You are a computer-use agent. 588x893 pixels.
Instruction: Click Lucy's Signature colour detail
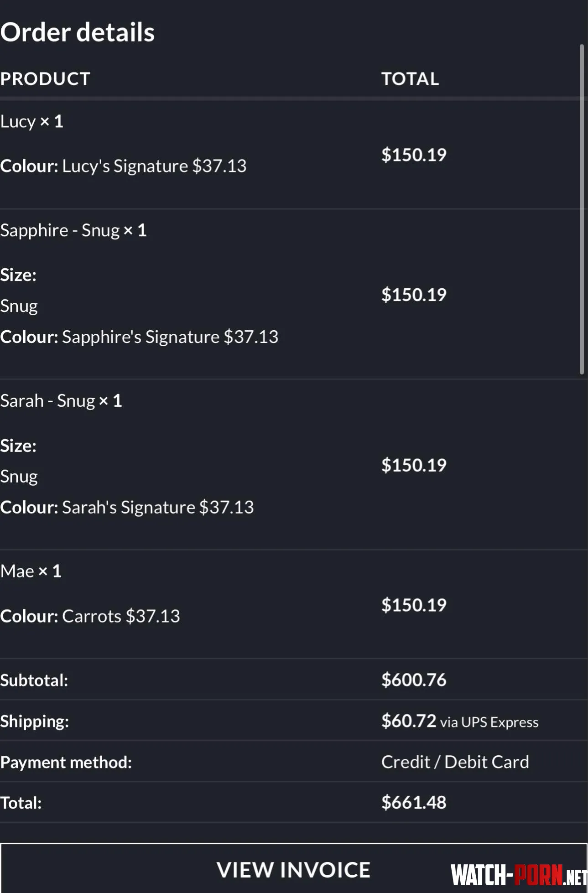point(124,166)
